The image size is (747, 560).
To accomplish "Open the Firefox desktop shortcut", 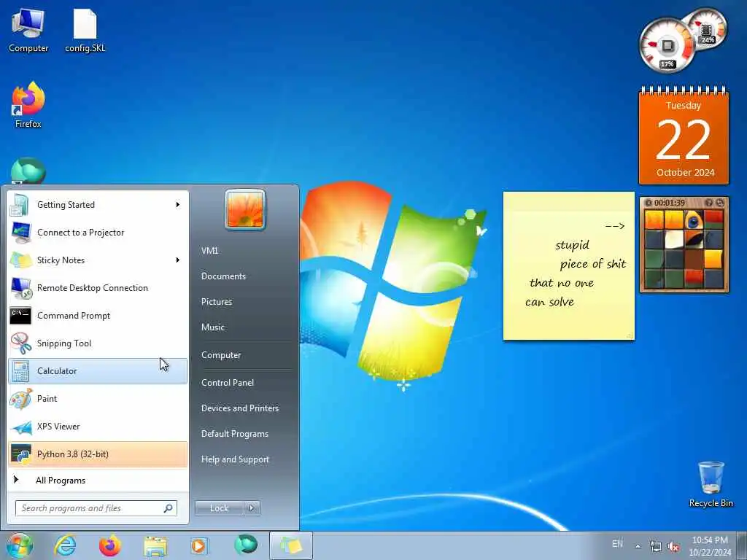I will point(28,105).
